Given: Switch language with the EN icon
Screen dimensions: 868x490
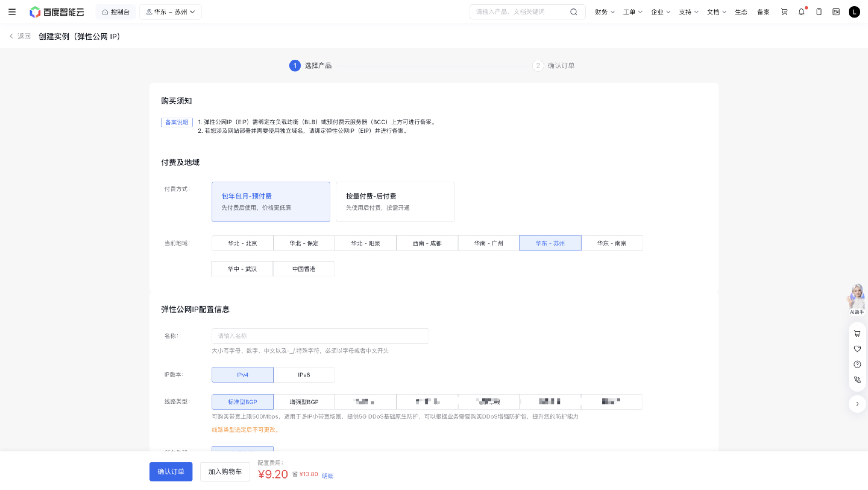Looking at the screenshot, I should coord(836,12).
